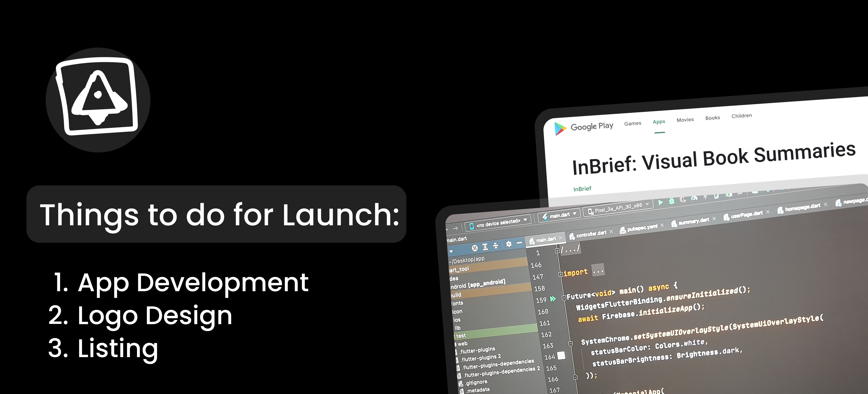The height and width of the screenshot is (394, 868).
Task: Open the no device selected dropdown
Action: pos(498,223)
